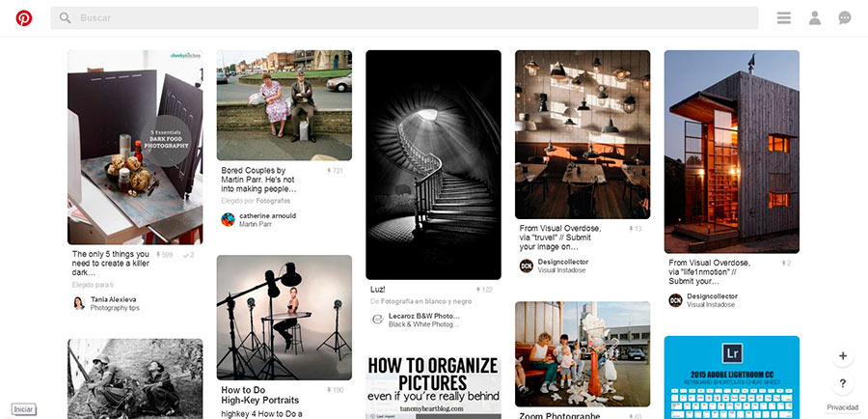Screen dimensions: 868x419
Task: Open the wooden cabin house pin image
Action: pos(732,152)
